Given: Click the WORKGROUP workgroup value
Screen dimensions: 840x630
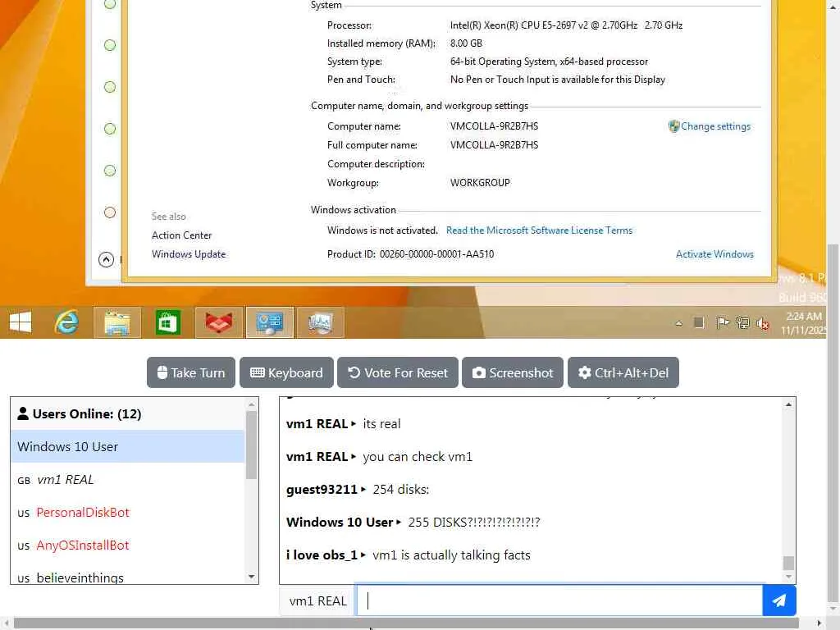Looking at the screenshot, I should [480, 183].
